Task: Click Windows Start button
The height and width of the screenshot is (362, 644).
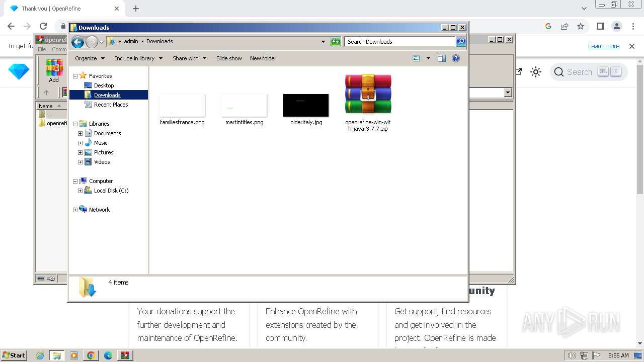Action: click(x=14, y=355)
